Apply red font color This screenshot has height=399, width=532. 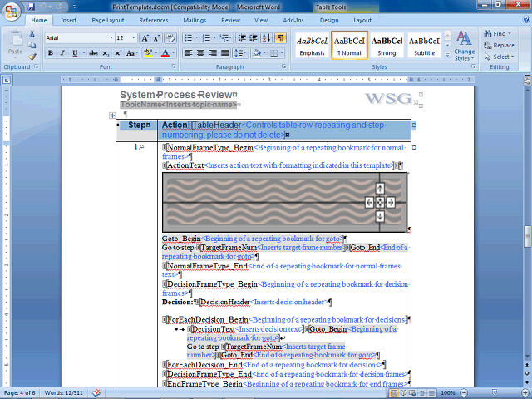[165, 53]
